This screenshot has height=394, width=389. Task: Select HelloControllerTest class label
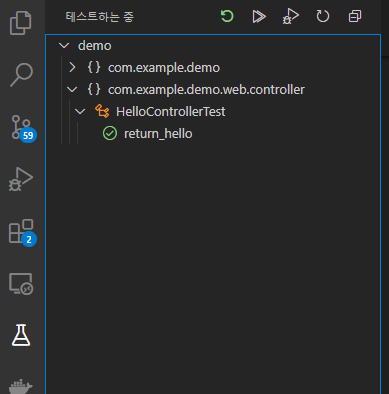171,112
